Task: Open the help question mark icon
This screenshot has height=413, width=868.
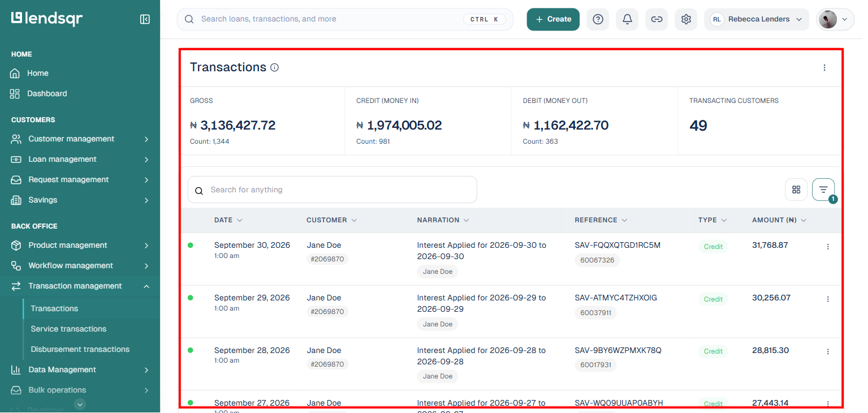Action: click(x=598, y=19)
